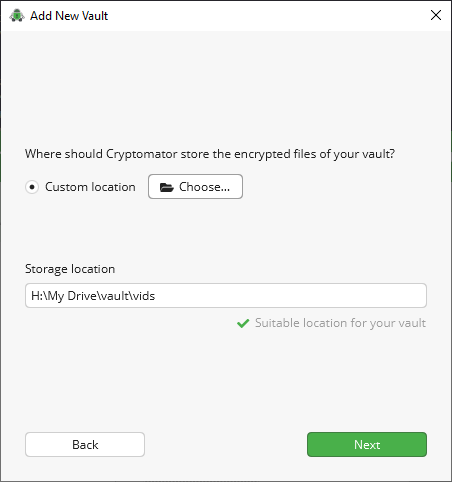Image resolution: width=452 pixels, height=482 pixels.
Task: Click the word vids in the storage path
Action: [x=143, y=296]
